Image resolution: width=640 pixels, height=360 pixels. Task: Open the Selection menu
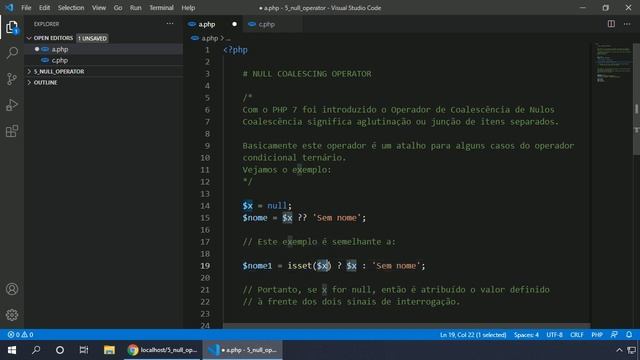click(x=71, y=8)
